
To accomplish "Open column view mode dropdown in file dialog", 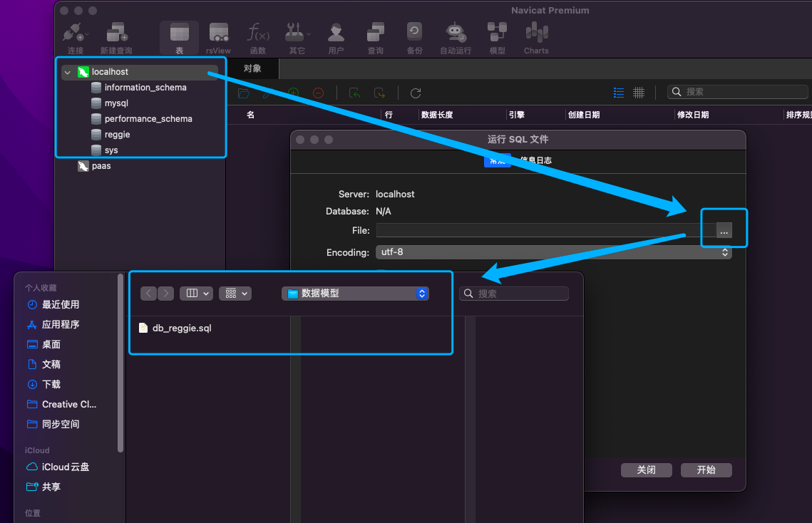I will (196, 294).
